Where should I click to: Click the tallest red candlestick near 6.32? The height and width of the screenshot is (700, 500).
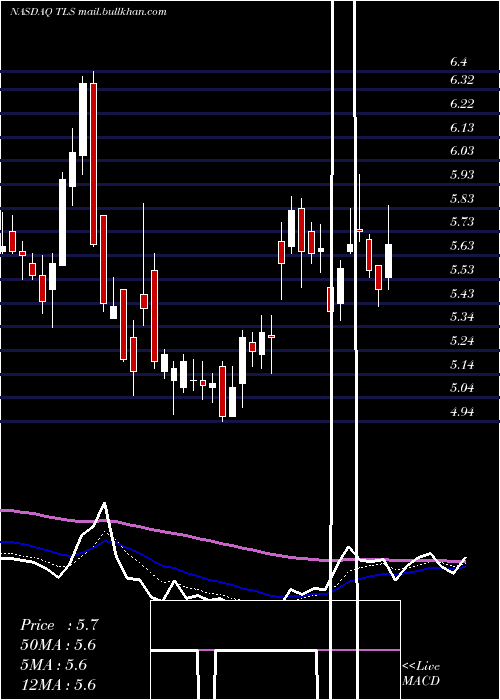coord(93,164)
